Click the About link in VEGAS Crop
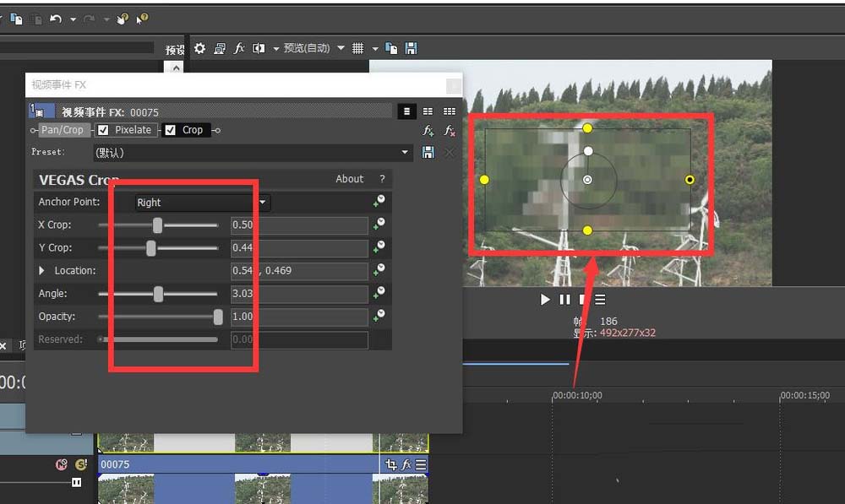 [x=349, y=179]
